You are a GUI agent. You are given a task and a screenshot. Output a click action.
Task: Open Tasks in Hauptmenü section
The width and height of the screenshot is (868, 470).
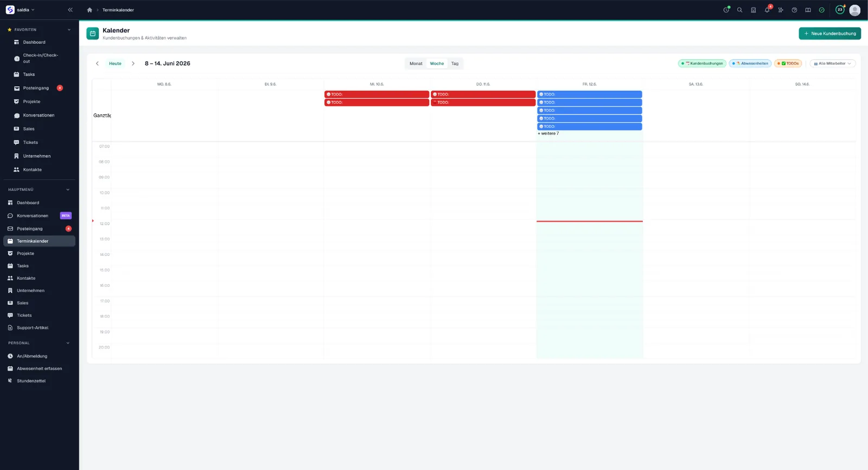coord(39,266)
